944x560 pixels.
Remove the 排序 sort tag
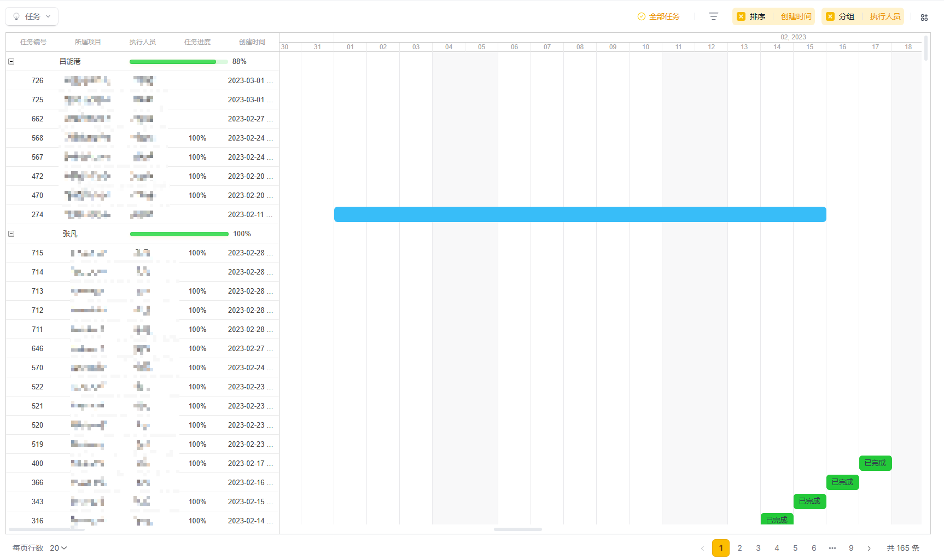pos(741,16)
